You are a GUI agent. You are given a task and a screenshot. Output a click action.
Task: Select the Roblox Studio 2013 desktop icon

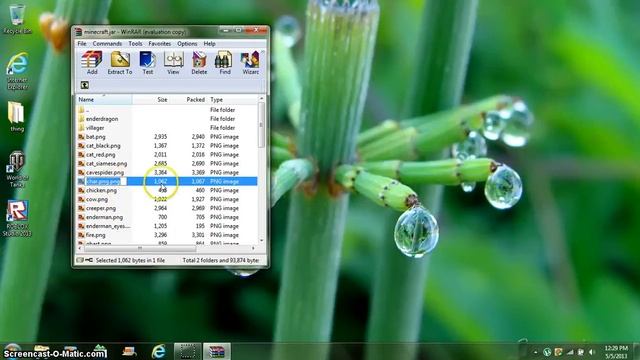pos(17,218)
